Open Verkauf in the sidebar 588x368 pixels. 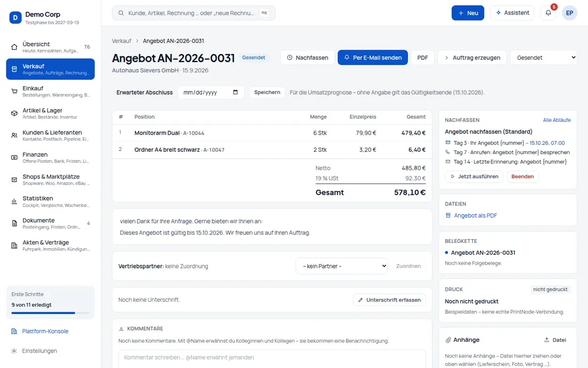(x=50, y=69)
